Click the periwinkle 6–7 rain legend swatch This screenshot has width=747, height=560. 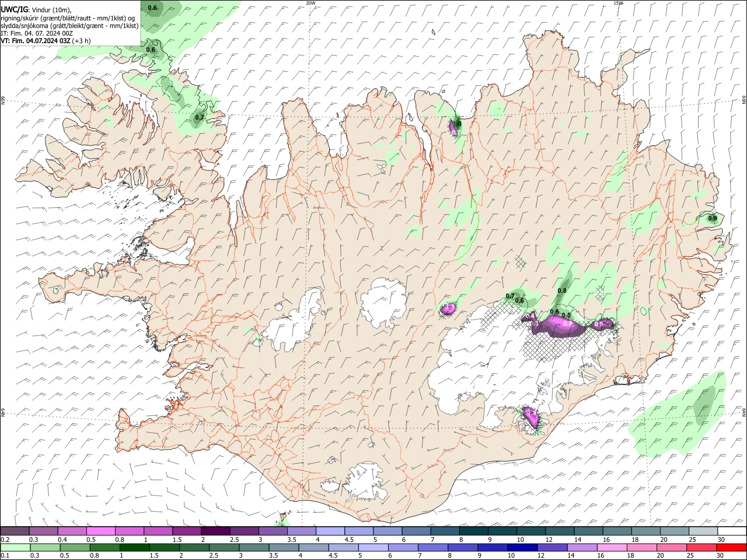pyautogui.click(x=403, y=547)
